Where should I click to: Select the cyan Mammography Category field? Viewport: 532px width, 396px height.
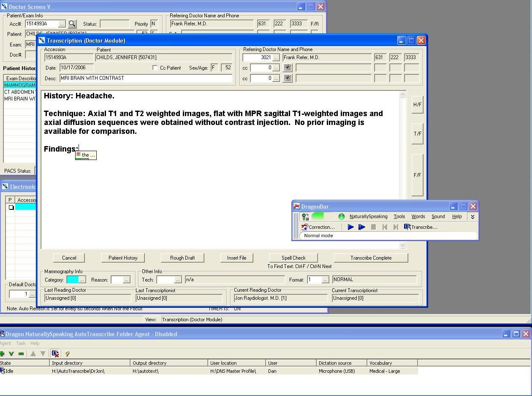pos(73,280)
